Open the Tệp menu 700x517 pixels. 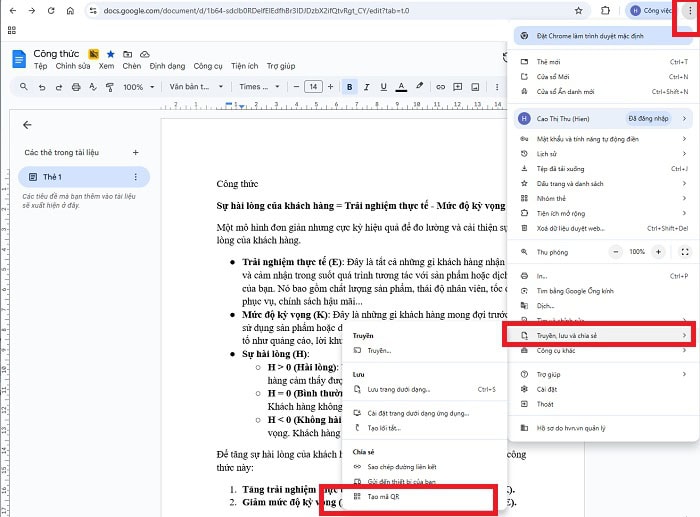coord(41,66)
